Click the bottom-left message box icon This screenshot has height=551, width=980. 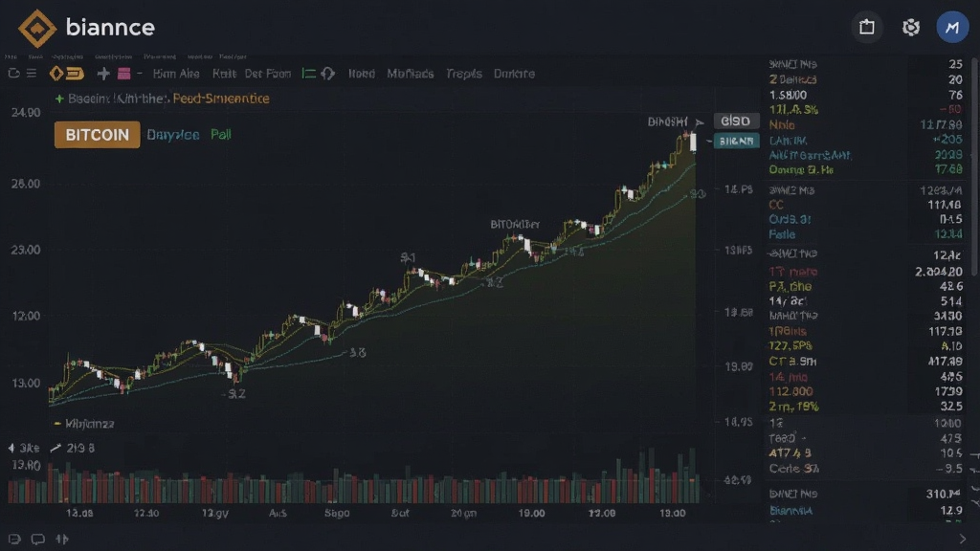coord(14,539)
